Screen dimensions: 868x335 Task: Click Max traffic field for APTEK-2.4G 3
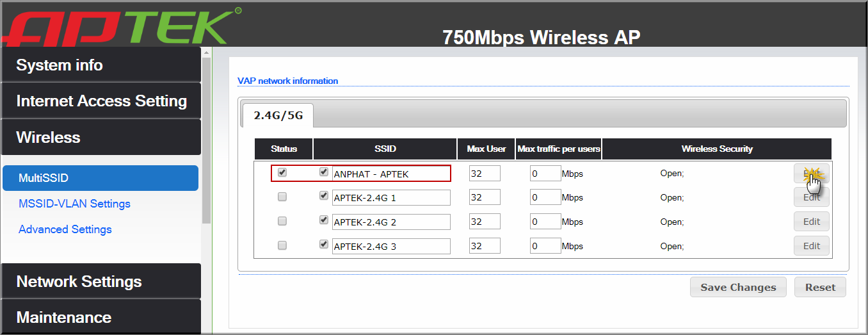(545, 246)
